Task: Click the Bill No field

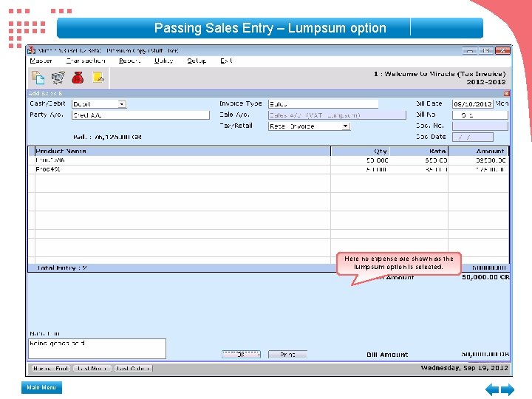Action: click(x=480, y=115)
